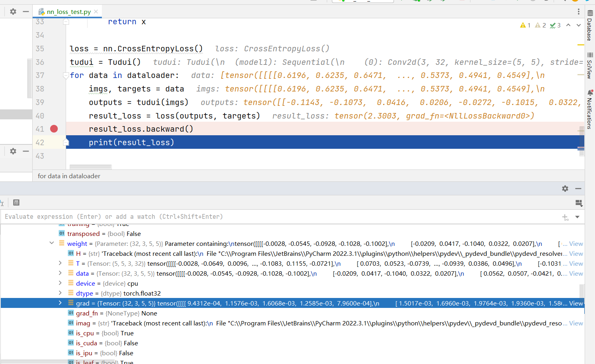View full value of grad tensor

pos(576,304)
